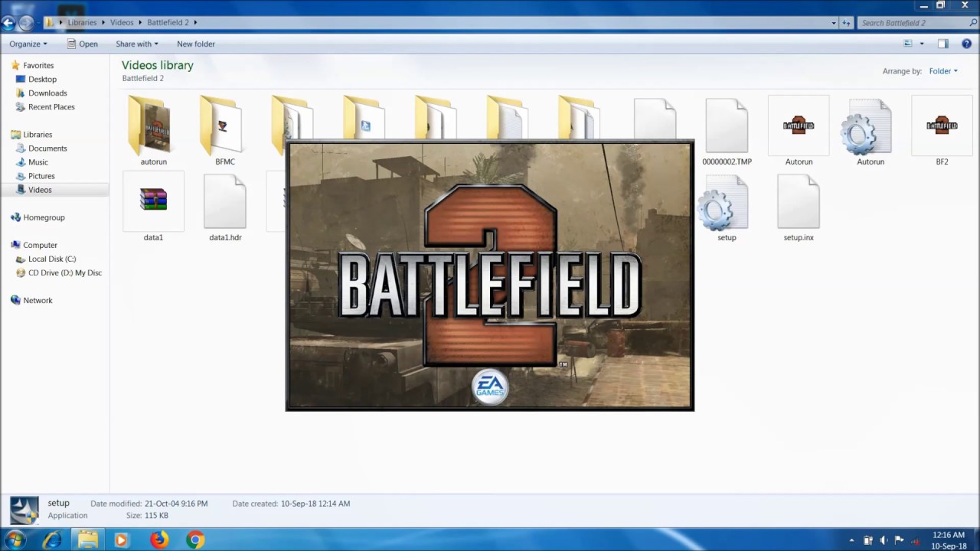Click the Battlefield 2 breadcrumb in the address bar
980x551 pixels.
tap(168, 23)
